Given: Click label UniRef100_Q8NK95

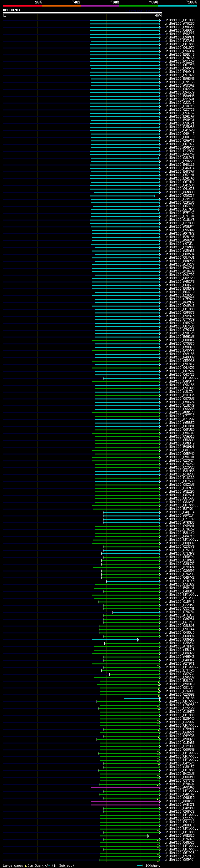Looking at the screenshot, I should (179, 640).
